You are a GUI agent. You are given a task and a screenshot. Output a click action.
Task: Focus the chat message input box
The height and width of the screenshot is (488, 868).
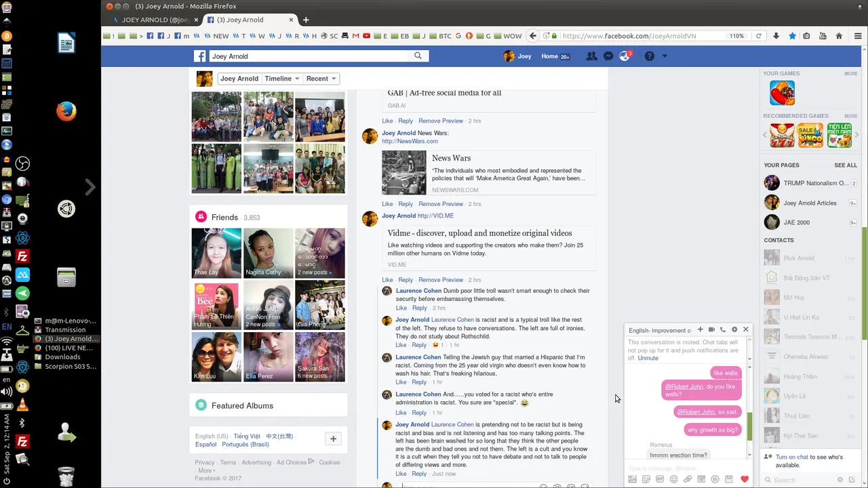point(687,468)
